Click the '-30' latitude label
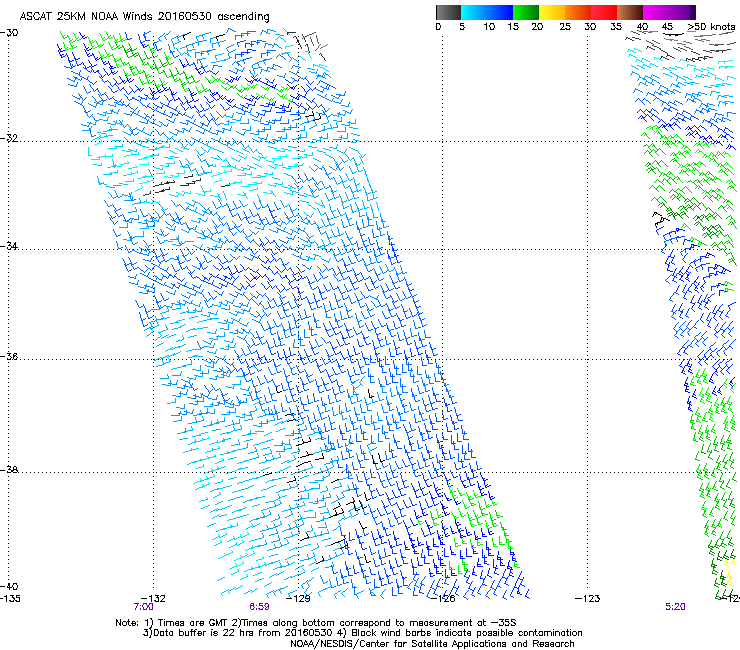The image size is (740, 650). [x=9, y=33]
